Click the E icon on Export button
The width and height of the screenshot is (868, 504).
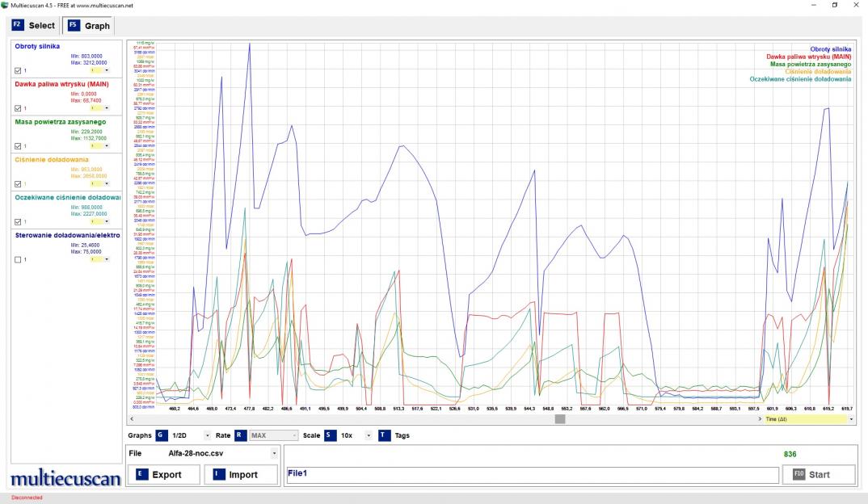click(x=142, y=474)
